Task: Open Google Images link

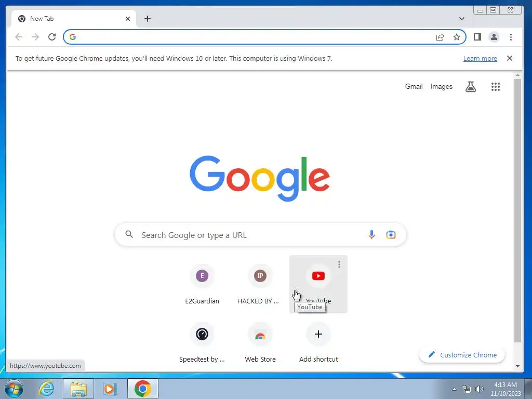Action: 442,87
